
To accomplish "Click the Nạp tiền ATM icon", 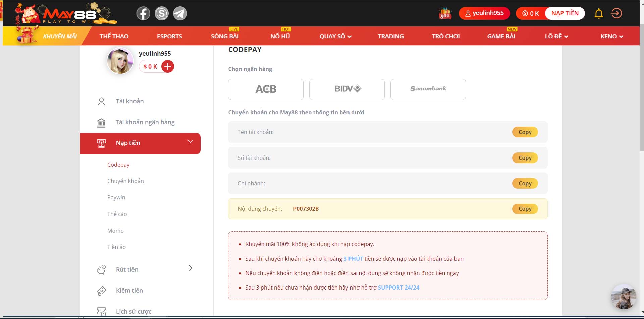I will pyautogui.click(x=101, y=143).
